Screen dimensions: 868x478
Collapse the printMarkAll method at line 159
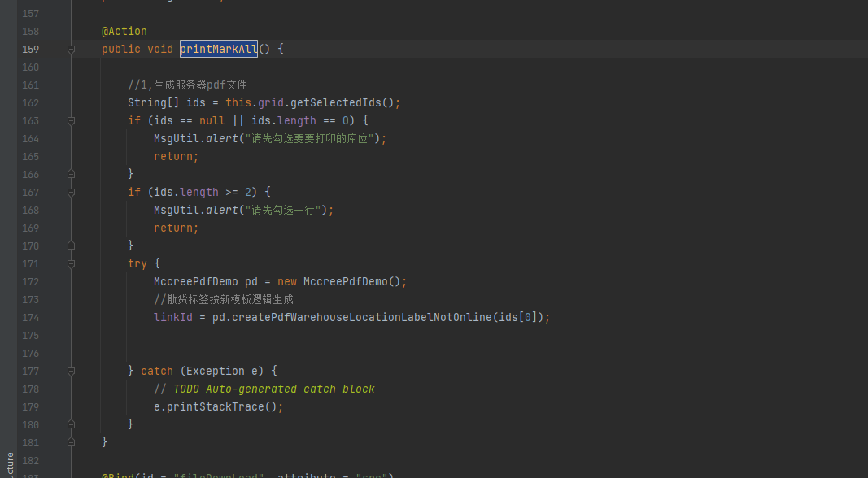71,50
